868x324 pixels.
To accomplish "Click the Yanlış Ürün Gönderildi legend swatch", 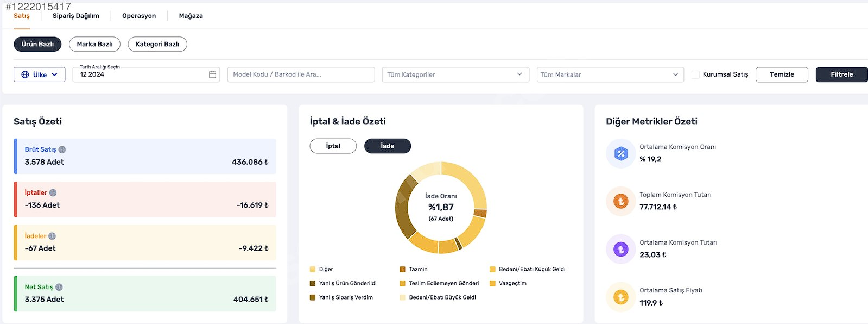I will pyautogui.click(x=313, y=283).
